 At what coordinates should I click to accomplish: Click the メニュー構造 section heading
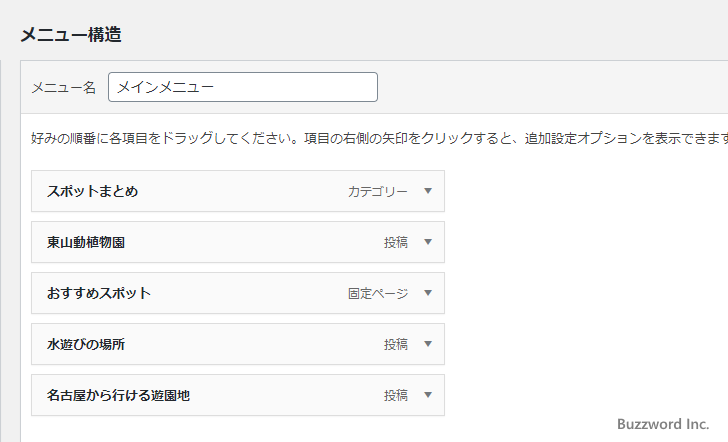71,34
